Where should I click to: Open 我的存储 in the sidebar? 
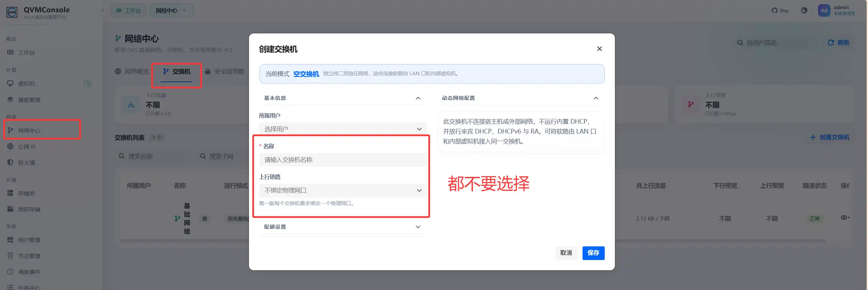coord(29,209)
